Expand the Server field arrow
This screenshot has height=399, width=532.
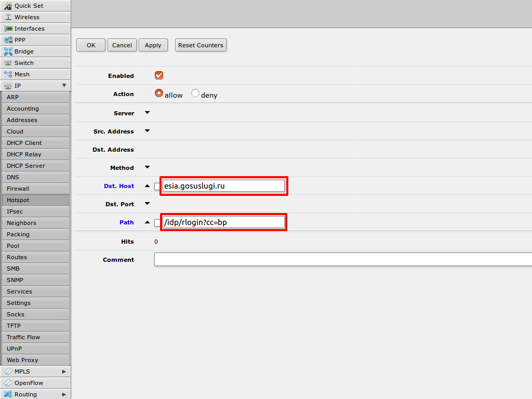click(147, 113)
